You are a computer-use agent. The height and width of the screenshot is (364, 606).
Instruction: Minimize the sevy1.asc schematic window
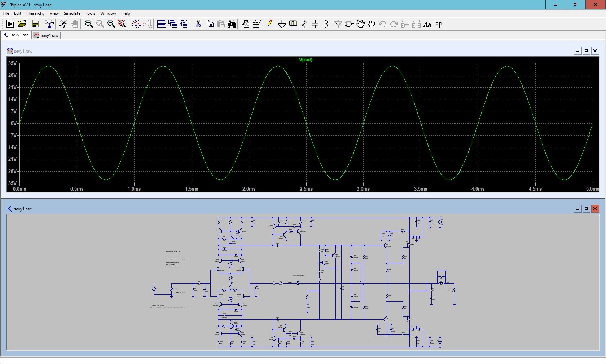click(x=578, y=209)
